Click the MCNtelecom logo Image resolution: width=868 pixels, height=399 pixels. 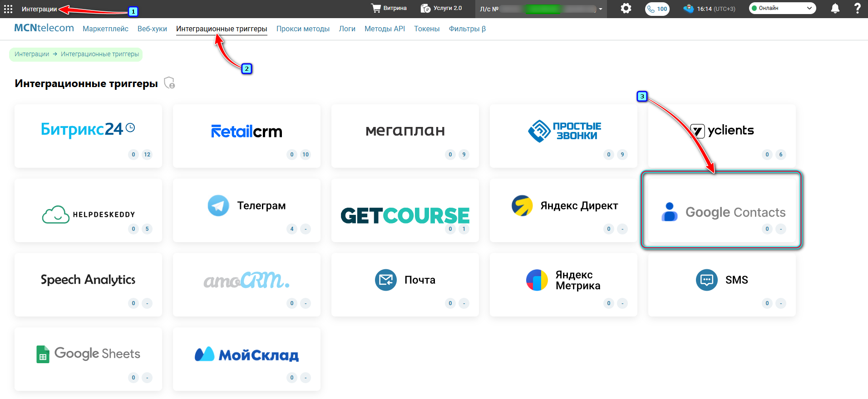click(x=44, y=28)
